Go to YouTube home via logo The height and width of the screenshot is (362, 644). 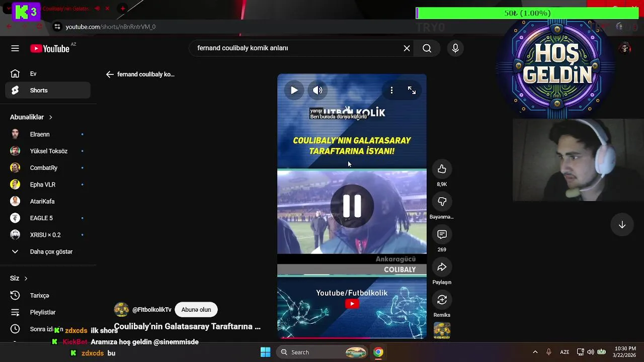click(x=49, y=48)
